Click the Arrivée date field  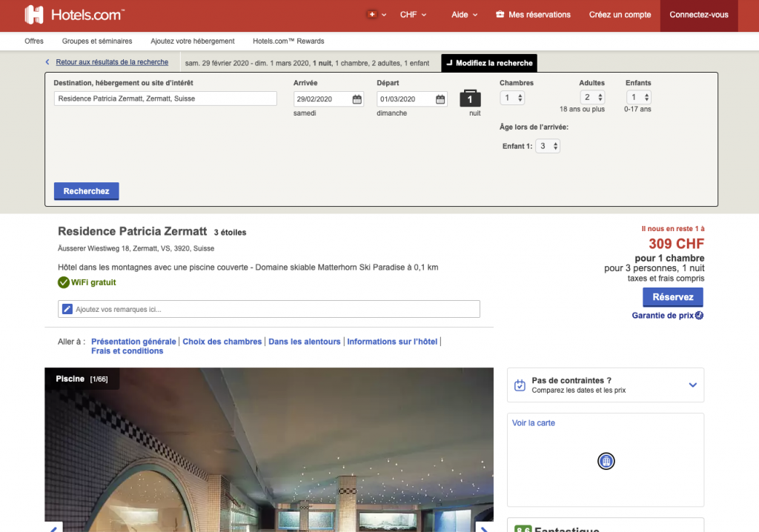[328, 99]
